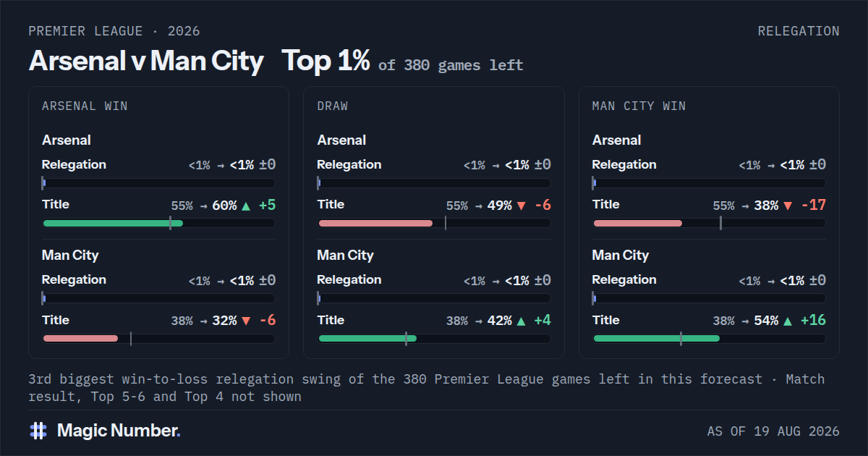Click the RELEGATION label at top right
This screenshot has height=456, width=868.
pos(799,31)
